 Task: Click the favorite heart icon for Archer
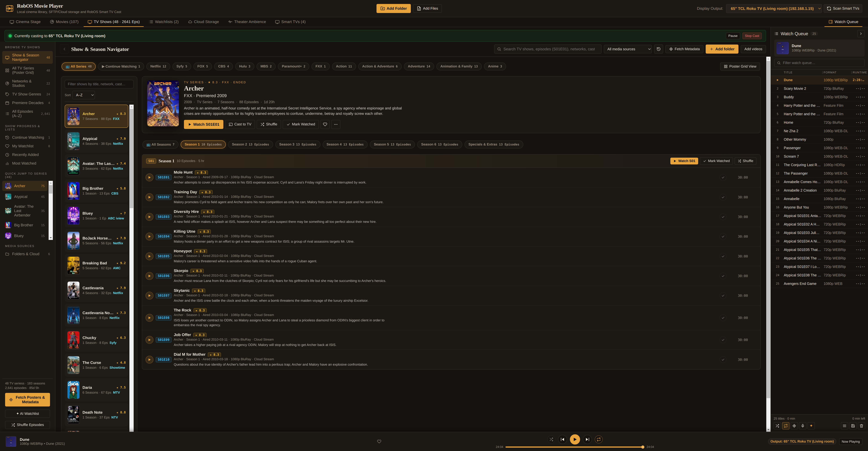tap(325, 124)
